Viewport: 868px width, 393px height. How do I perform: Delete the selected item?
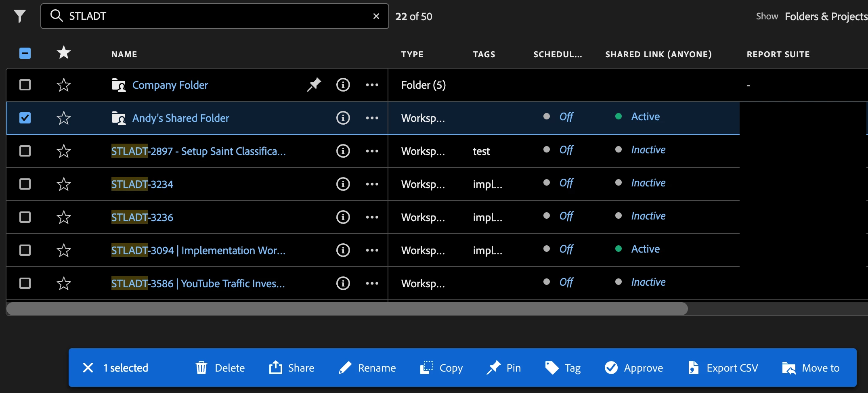pyautogui.click(x=220, y=368)
